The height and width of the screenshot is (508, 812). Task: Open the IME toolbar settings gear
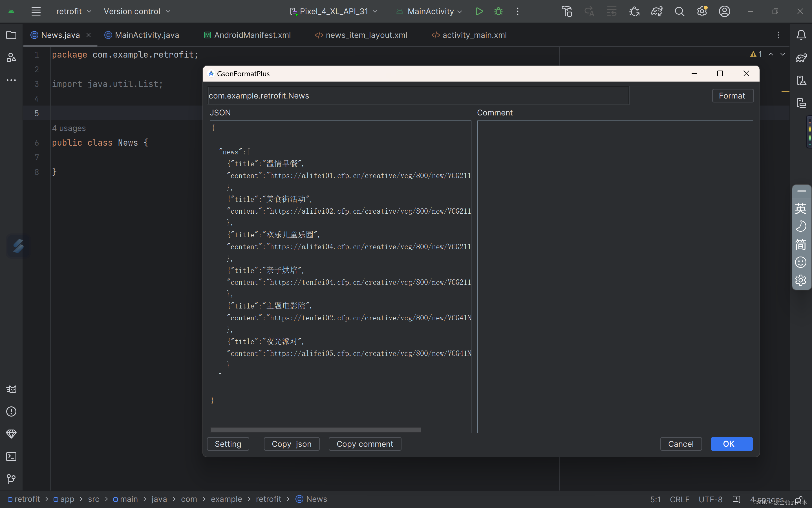[x=801, y=280]
